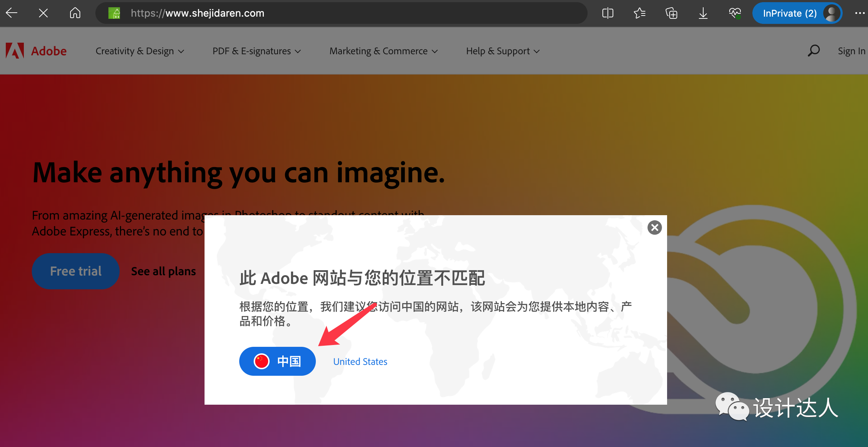
Task: Click the Adobe logo in the header
Action: click(36, 51)
